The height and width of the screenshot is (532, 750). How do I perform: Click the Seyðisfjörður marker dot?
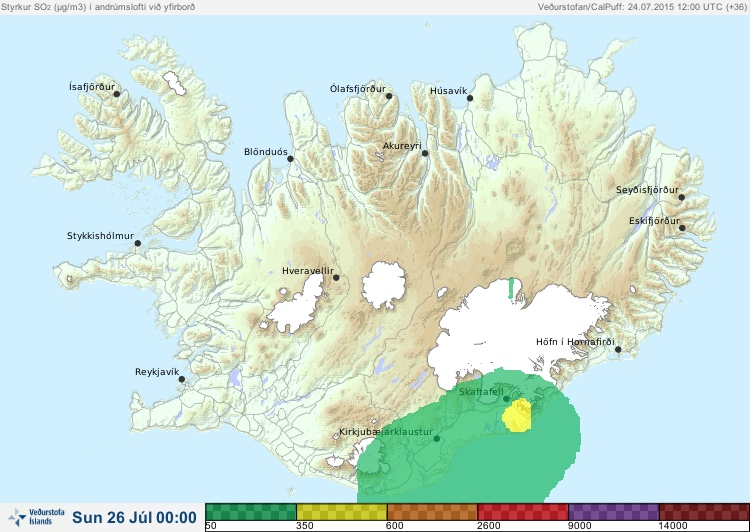pos(682,197)
